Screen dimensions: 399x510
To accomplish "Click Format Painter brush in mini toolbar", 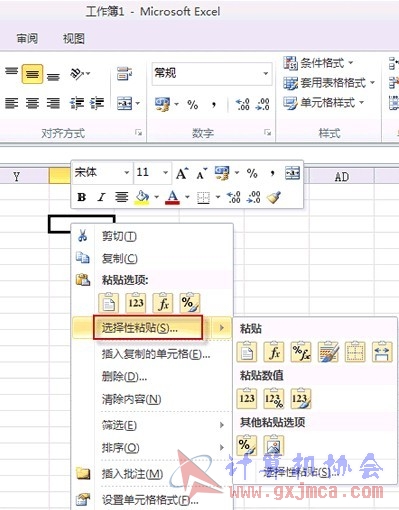I will (x=274, y=197).
